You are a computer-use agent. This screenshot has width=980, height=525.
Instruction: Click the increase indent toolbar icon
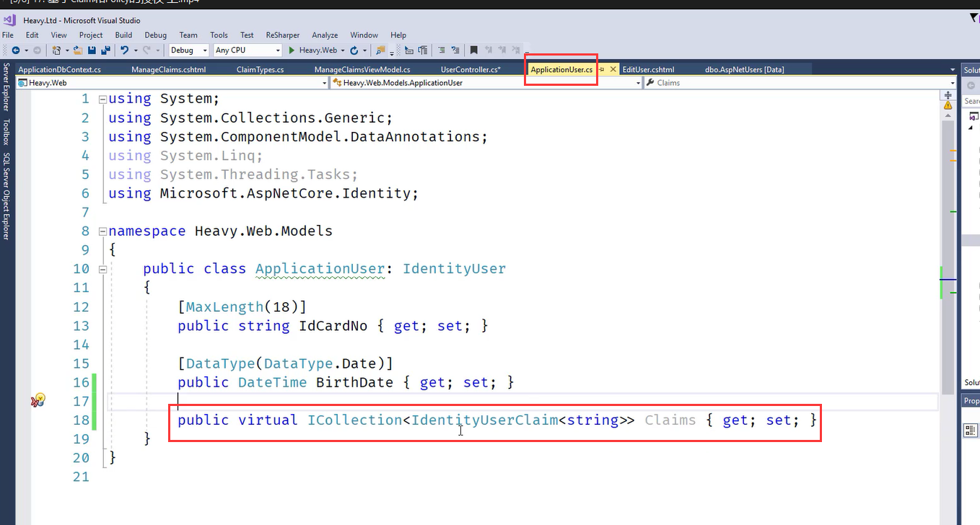pyautogui.click(x=423, y=50)
